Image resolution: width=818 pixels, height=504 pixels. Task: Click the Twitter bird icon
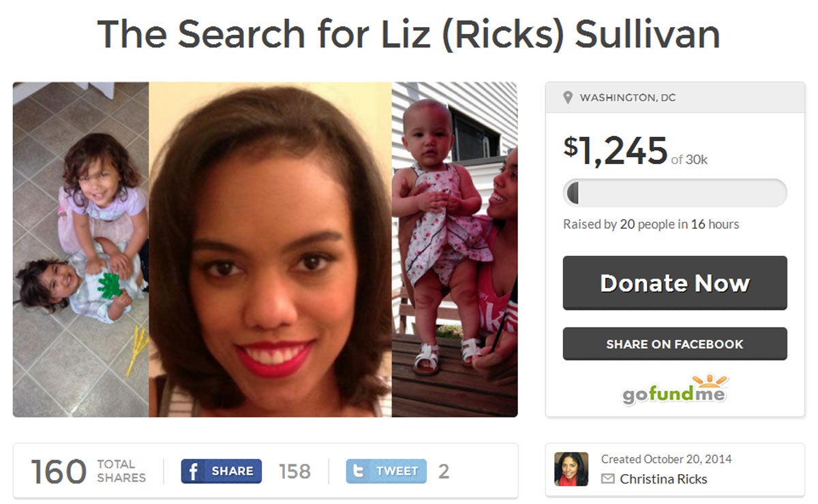(359, 471)
